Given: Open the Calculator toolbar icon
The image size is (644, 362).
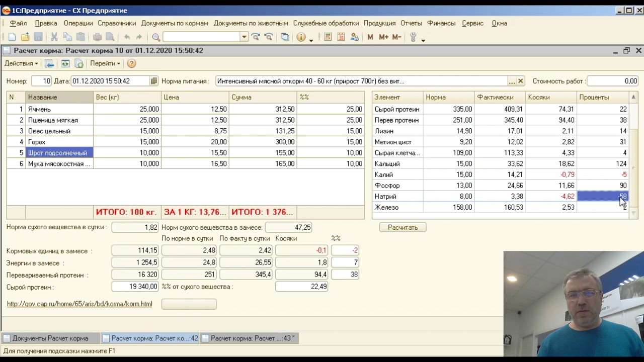Looking at the screenshot, I should (328, 37).
